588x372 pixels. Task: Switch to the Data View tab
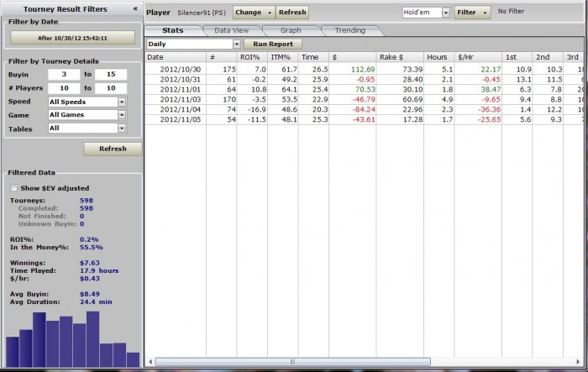231,30
